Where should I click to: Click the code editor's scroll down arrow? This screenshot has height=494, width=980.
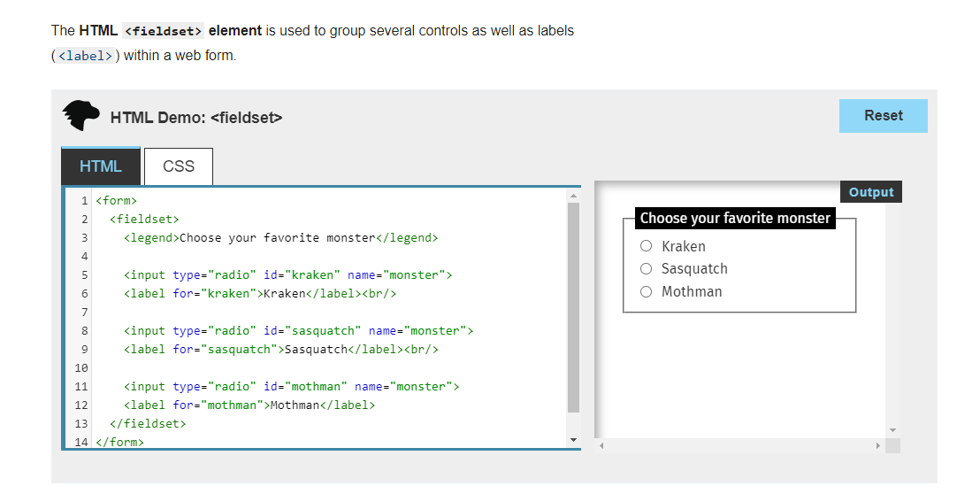click(573, 440)
